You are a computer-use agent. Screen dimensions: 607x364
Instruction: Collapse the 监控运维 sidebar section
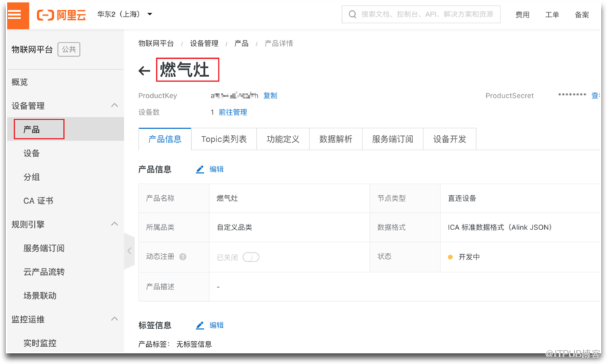tap(114, 319)
